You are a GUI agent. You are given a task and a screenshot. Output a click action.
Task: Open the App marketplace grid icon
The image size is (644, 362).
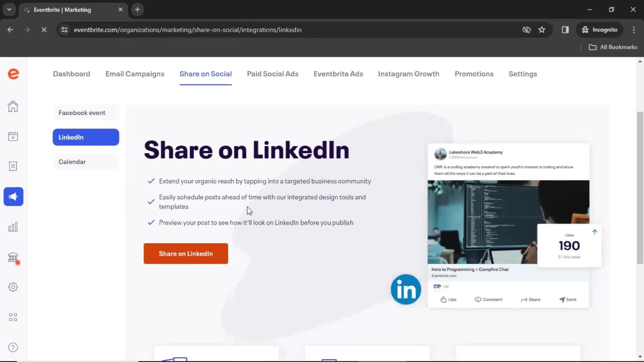coord(13,317)
